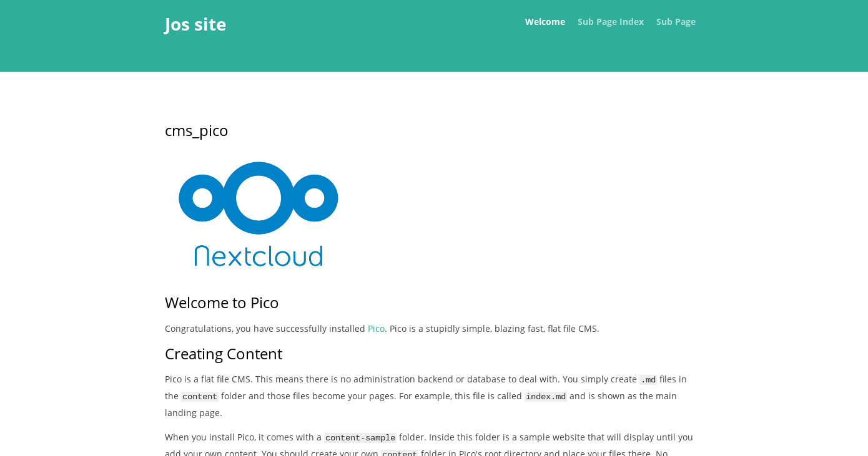
Task: Click the 'cms_pico' page heading
Action: 196,130
